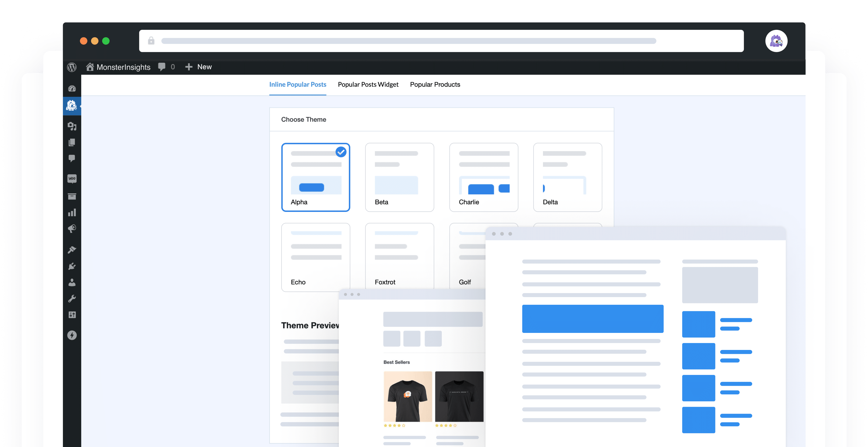Open the WordPress Dashboard gauge icon

(72, 89)
